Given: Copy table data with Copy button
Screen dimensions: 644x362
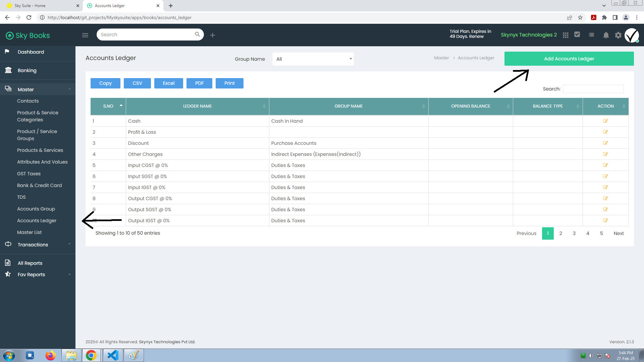Looking at the screenshot, I should (x=105, y=83).
